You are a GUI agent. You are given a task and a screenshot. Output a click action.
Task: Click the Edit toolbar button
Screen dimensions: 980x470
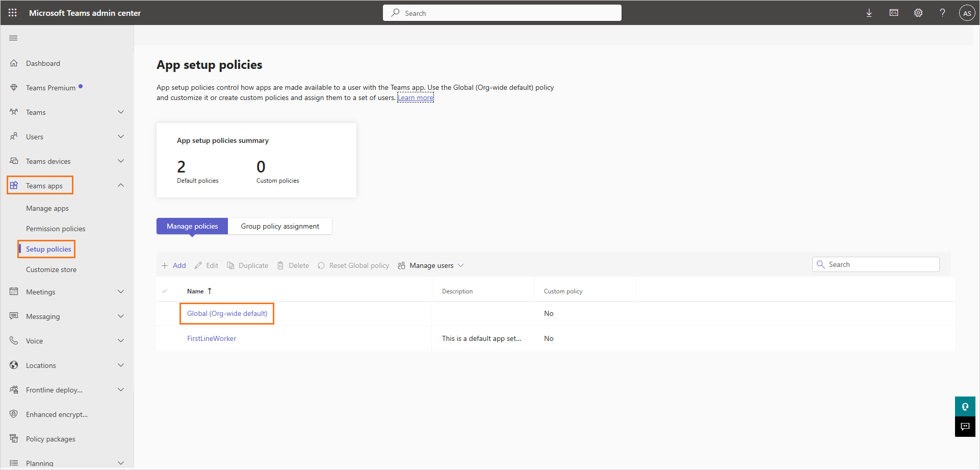pyautogui.click(x=207, y=265)
